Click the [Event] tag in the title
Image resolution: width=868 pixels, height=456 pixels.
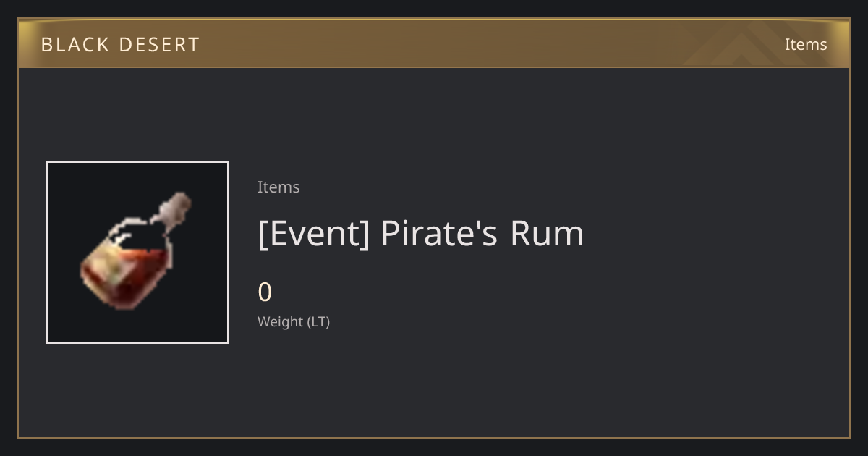(314, 234)
